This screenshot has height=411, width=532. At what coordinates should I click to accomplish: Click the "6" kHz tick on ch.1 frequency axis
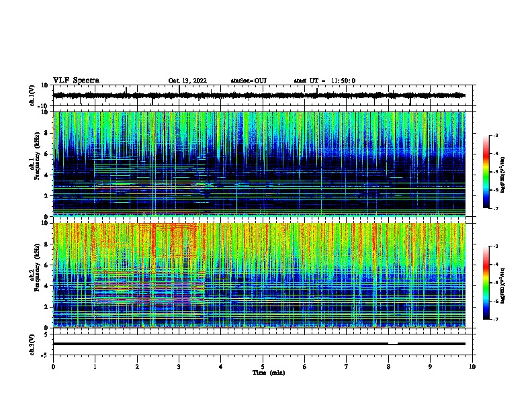pyautogui.click(x=46, y=154)
